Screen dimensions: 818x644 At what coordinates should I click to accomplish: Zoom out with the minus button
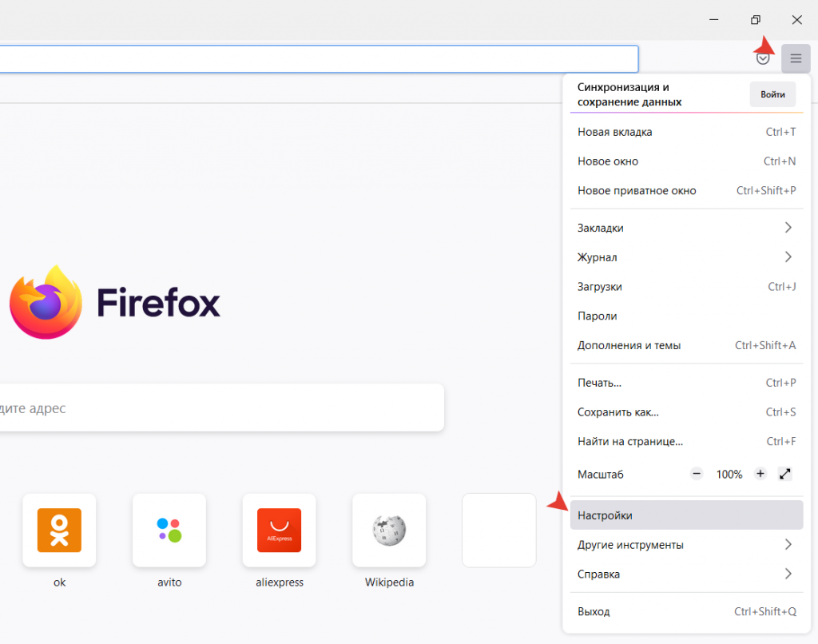point(697,474)
